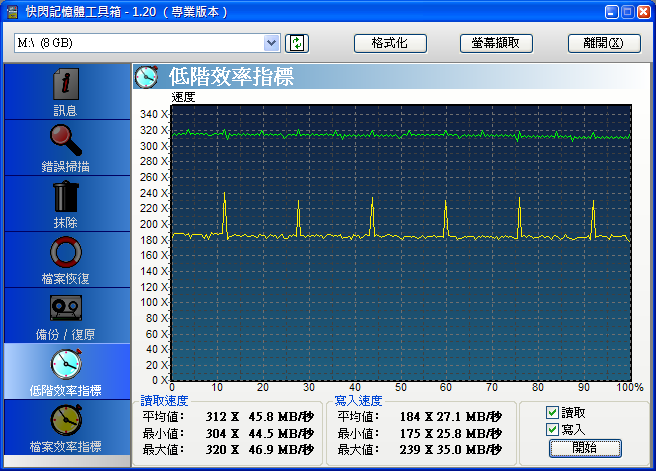Click the 讀取速度 group label
Screen dimensions: 656x471
pos(164,401)
